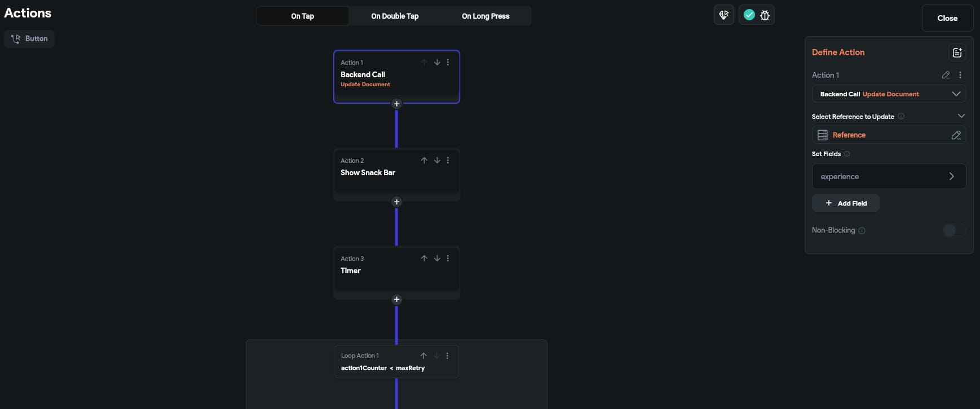Open the Backend Call Update Document dropdown
This screenshot has height=409, width=980.
tap(956, 94)
